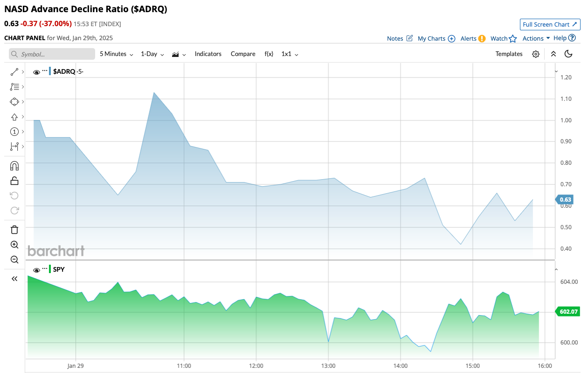Open the Indicators menu
The width and height of the screenshot is (588, 373).
pos(208,54)
